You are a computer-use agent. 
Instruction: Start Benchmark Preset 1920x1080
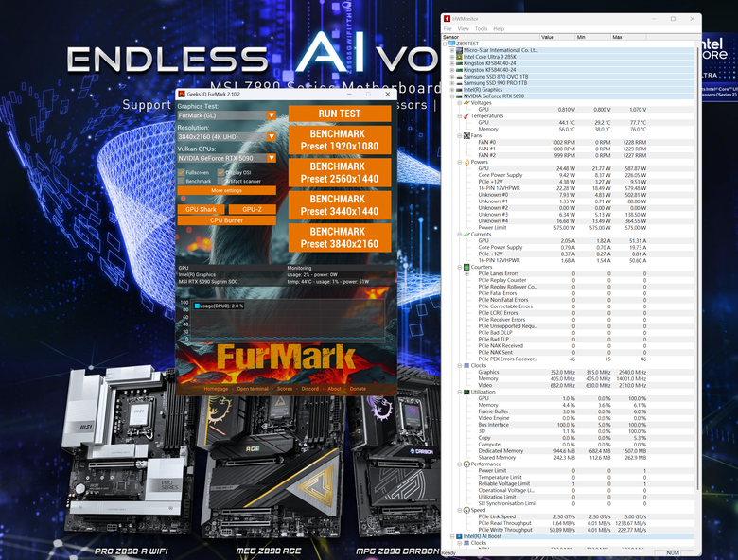(340, 140)
